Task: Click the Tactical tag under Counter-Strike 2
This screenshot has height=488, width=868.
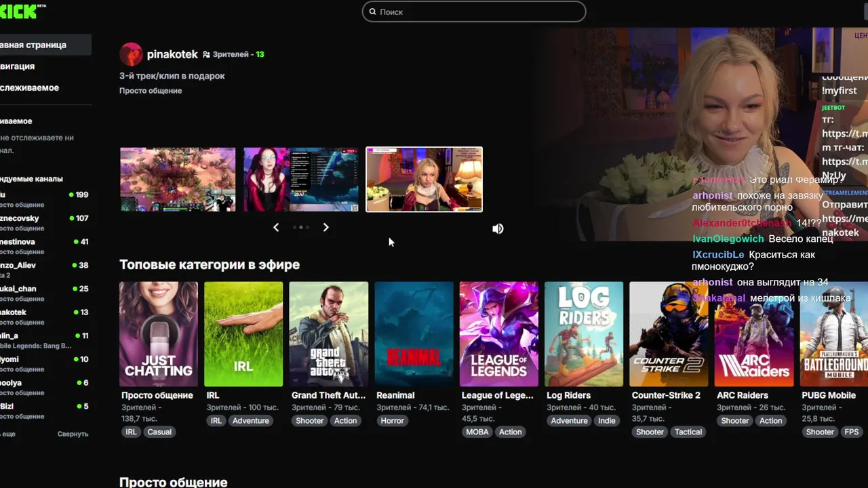Action: [688, 432]
